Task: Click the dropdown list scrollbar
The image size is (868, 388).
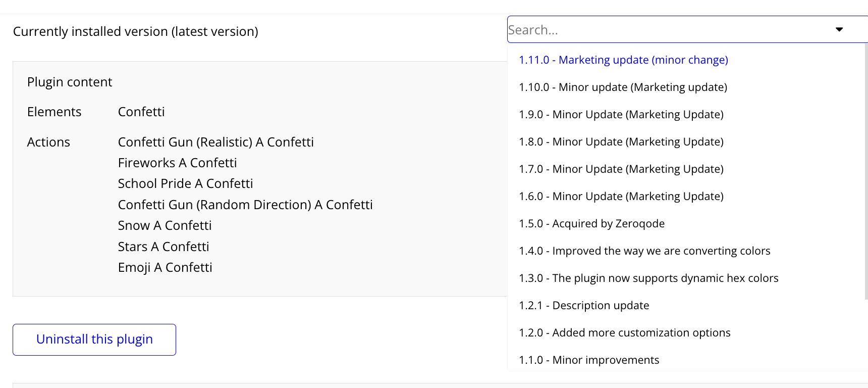Action: (x=866, y=172)
